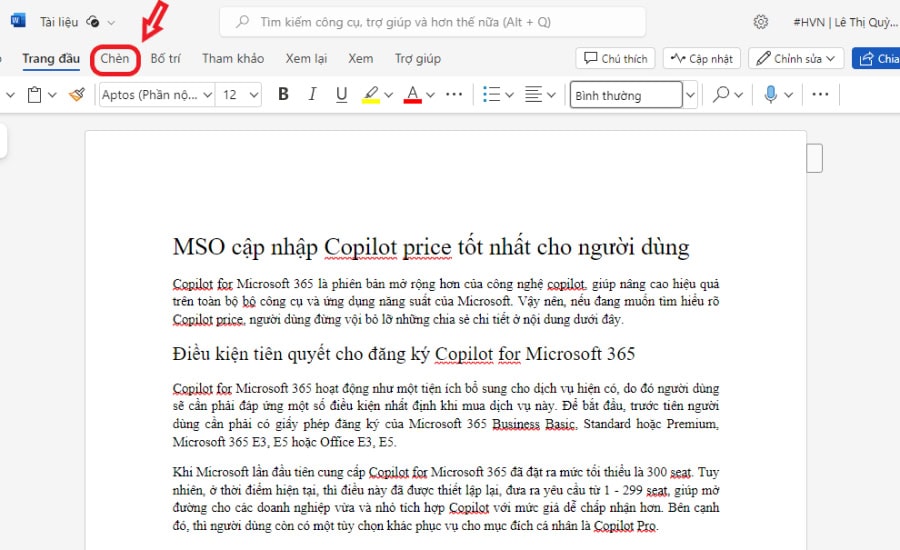Screen dimensions: 900x550
Task: Expand the font color arrow
Action: [430, 95]
